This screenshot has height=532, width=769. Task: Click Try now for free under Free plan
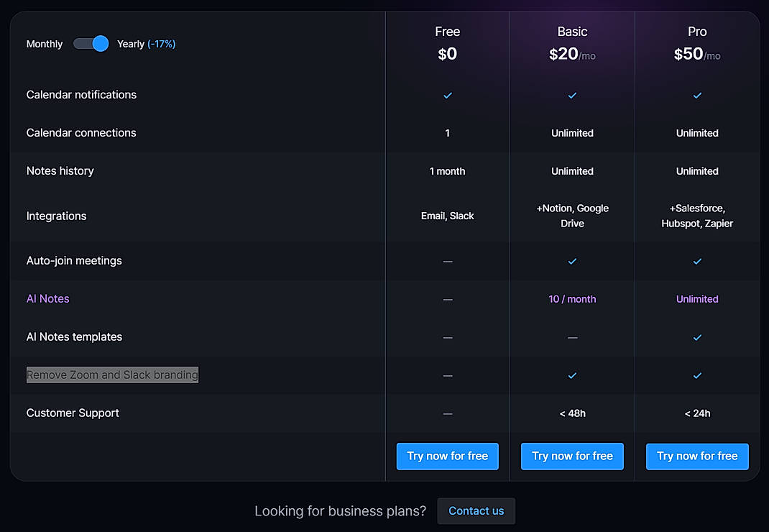pyautogui.click(x=447, y=456)
